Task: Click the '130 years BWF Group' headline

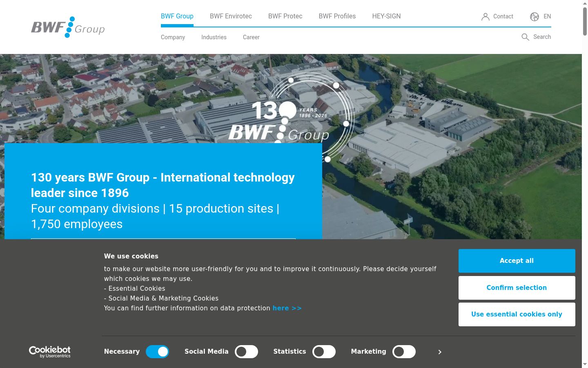Action: coord(163,185)
